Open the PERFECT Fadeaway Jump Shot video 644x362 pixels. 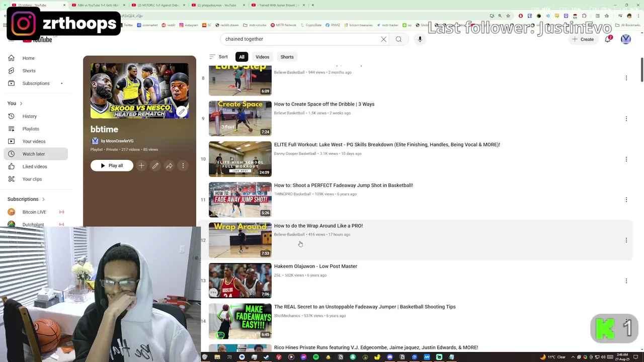(344, 186)
